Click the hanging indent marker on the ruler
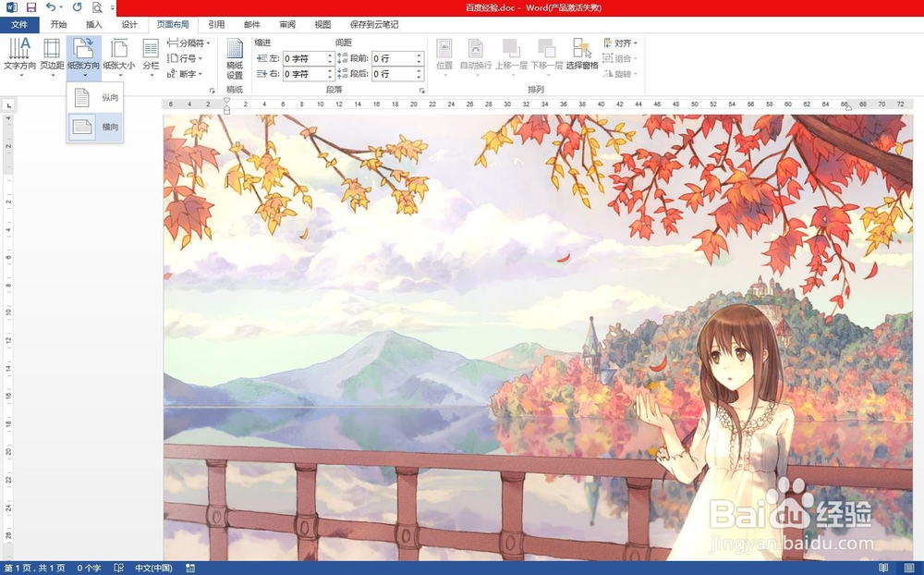The width and height of the screenshot is (924, 575). tap(227, 106)
